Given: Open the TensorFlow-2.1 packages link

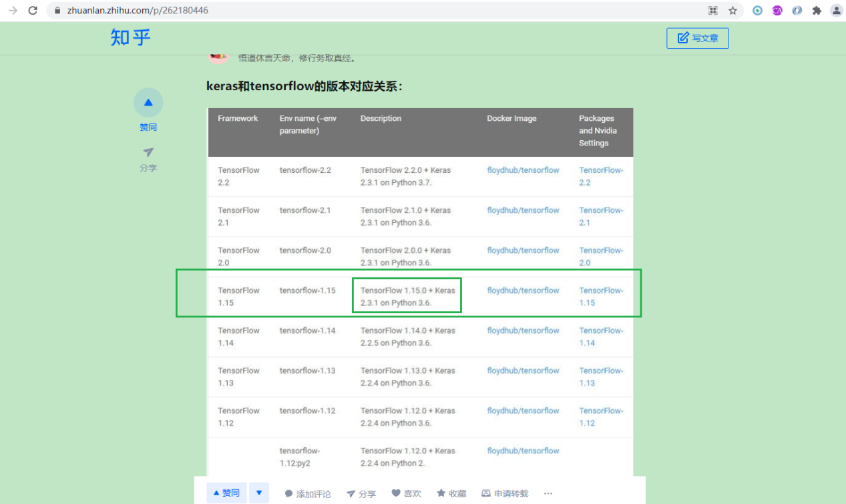Looking at the screenshot, I should pyautogui.click(x=601, y=216).
